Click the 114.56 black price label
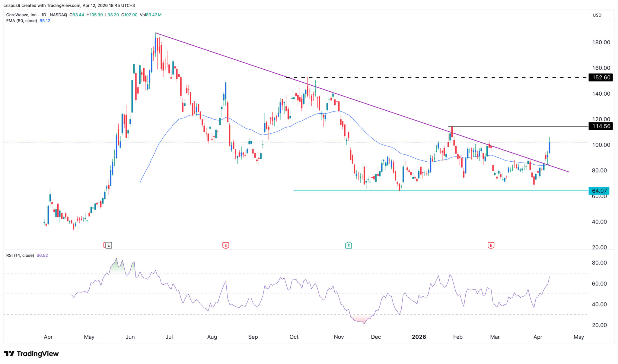 601,126
